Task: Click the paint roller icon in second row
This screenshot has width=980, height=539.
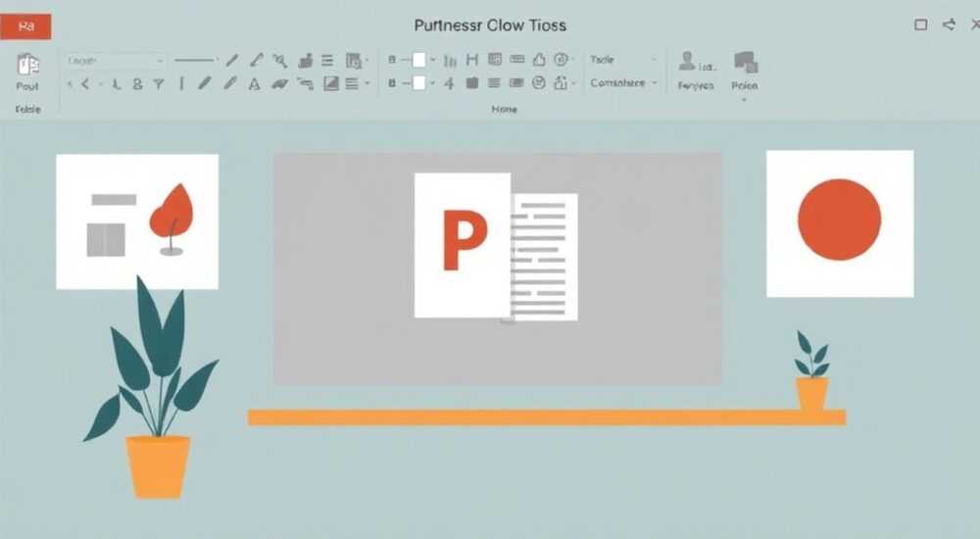Action: (x=305, y=83)
